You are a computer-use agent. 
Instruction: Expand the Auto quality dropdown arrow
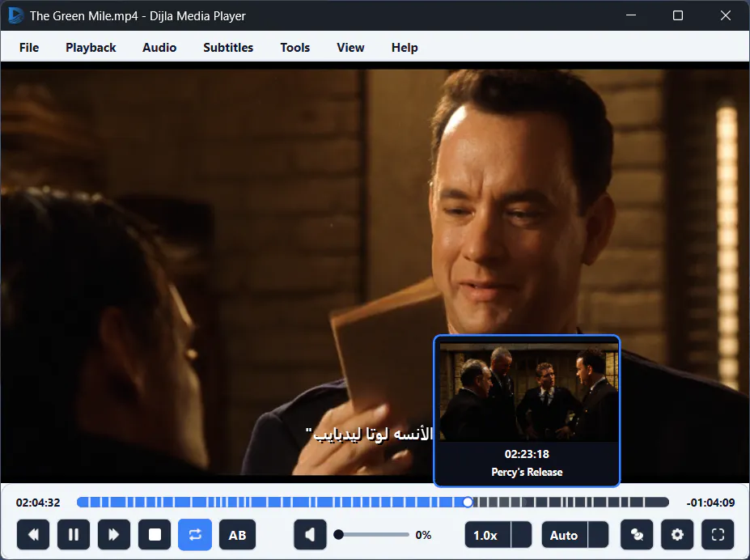click(x=599, y=535)
